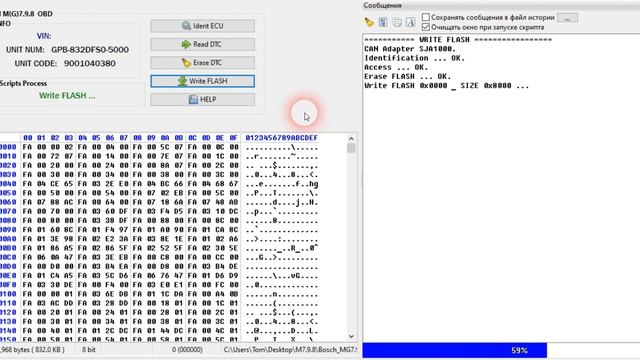Click the hex viewer scrollbar thumb
The height and width of the screenshot is (360, 640).
point(351,148)
